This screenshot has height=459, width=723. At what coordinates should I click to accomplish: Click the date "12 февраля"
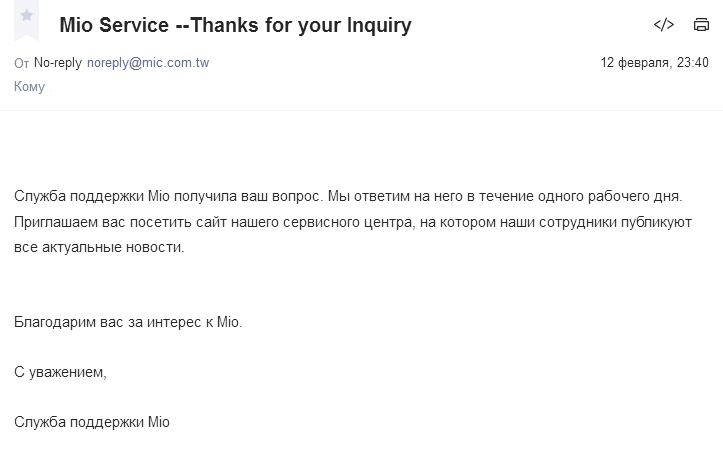click(635, 63)
